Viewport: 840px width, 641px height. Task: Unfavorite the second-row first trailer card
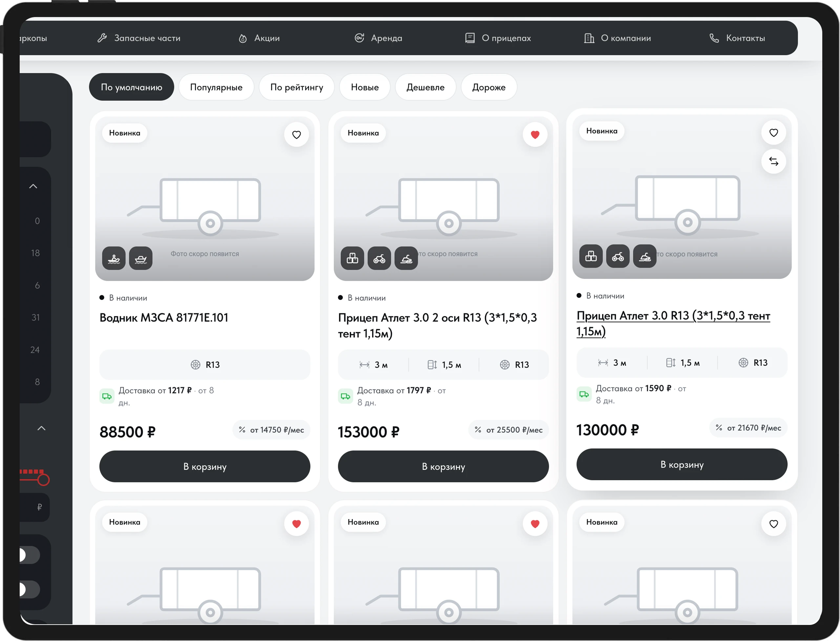coord(296,524)
